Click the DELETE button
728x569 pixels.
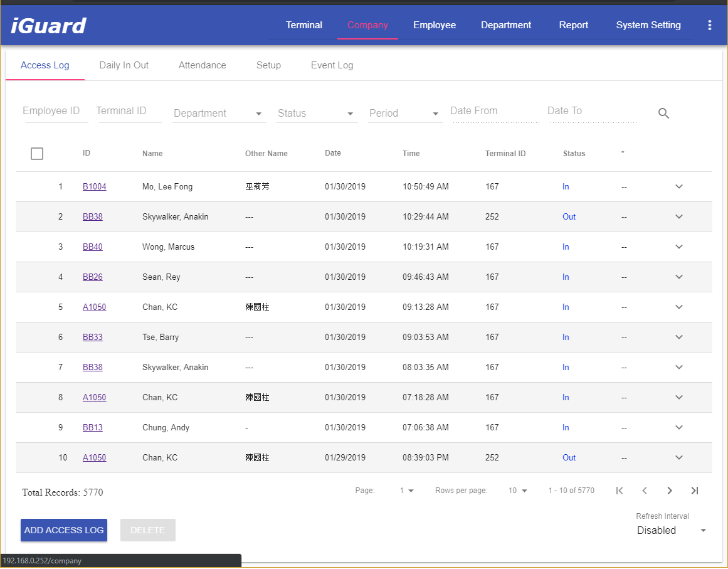click(x=147, y=531)
